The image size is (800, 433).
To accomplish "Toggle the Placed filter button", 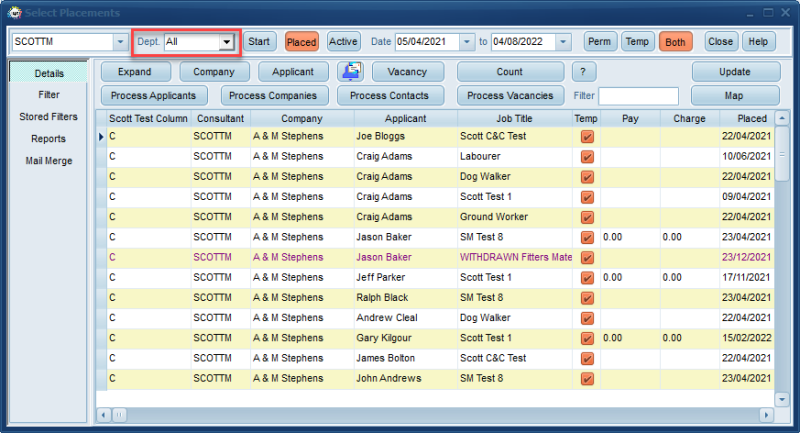I will [x=301, y=42].
